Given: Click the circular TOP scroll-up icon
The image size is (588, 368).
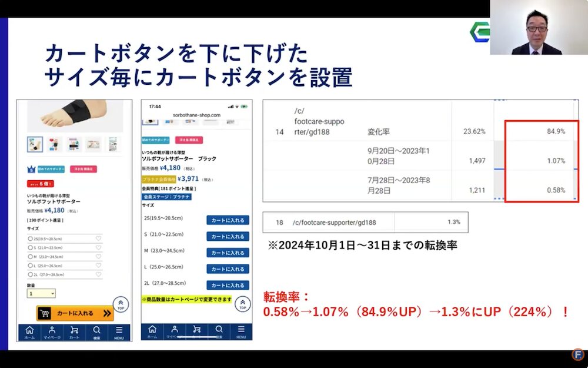Looking at the screenshot, I should pyautogui.click(x=121, y=304).
